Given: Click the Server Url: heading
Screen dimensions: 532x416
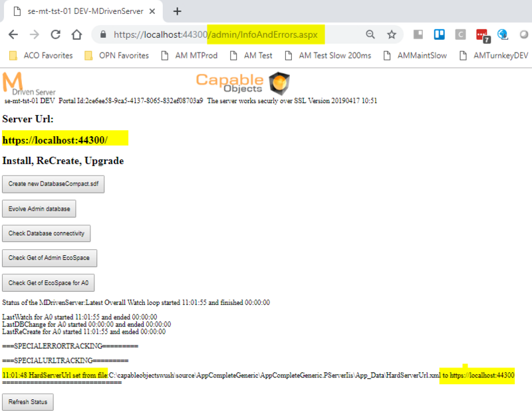Looking at the screenshot, I should pyautogui.click(x=28, y=119).
